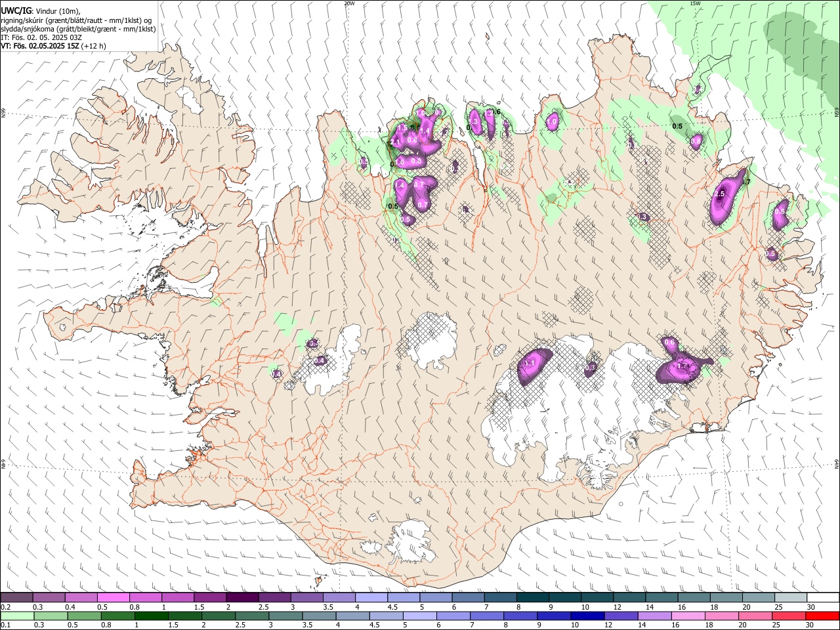840x630 pixels.
Task: Click the '0.7' label beside the eastern purple patch
Action: [x=745, y=181]
